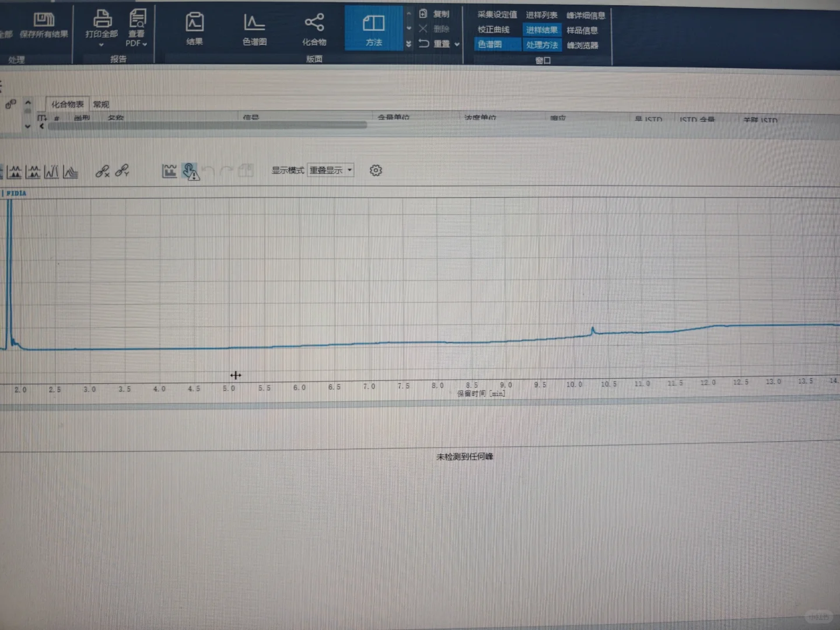Click the 3.0 tick on time axis

coord(89,389)
